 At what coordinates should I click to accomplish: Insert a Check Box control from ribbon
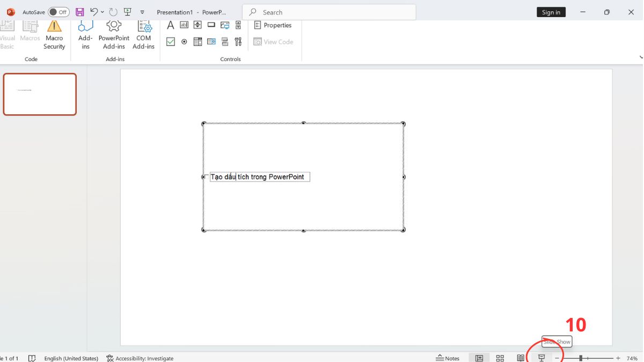point(171,42)
